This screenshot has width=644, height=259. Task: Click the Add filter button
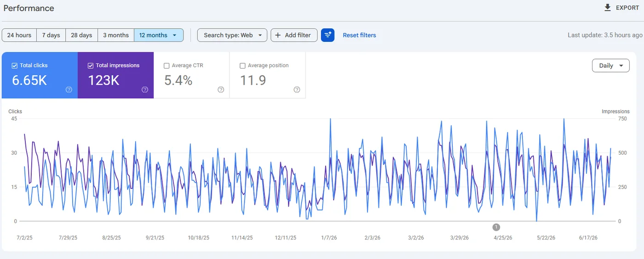pos(294,35)
